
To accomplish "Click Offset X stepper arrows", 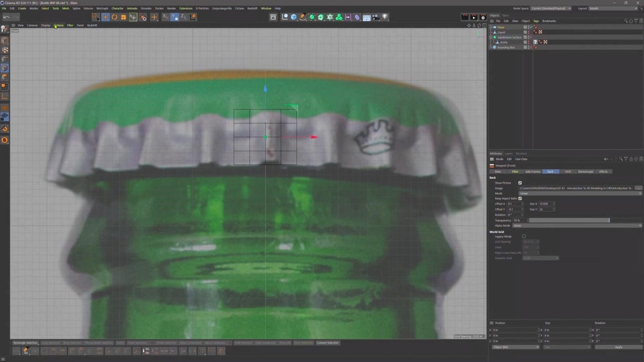I will pyautogui.click(x=523, y=204).
